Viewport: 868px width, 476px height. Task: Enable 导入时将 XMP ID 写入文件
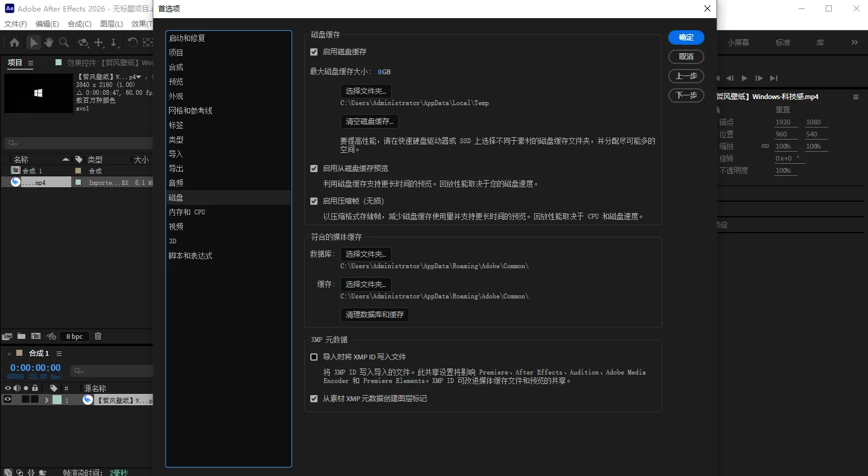[x=314, y=357]
